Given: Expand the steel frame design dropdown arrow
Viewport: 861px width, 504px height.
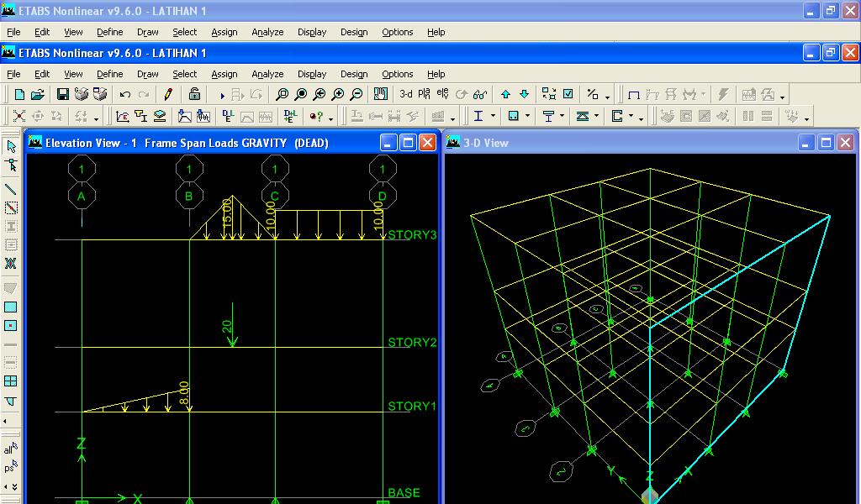Looking at the screenshot, I should [493, 116].
